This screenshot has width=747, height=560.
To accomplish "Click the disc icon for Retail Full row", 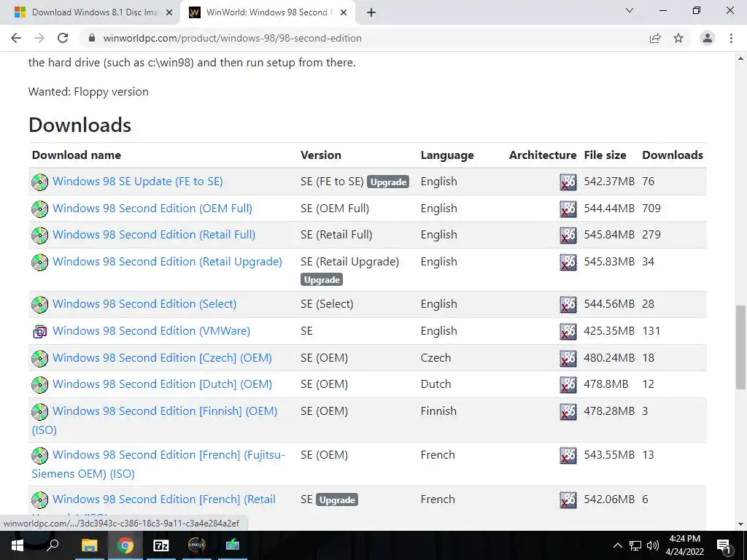I will click(39, 235).
